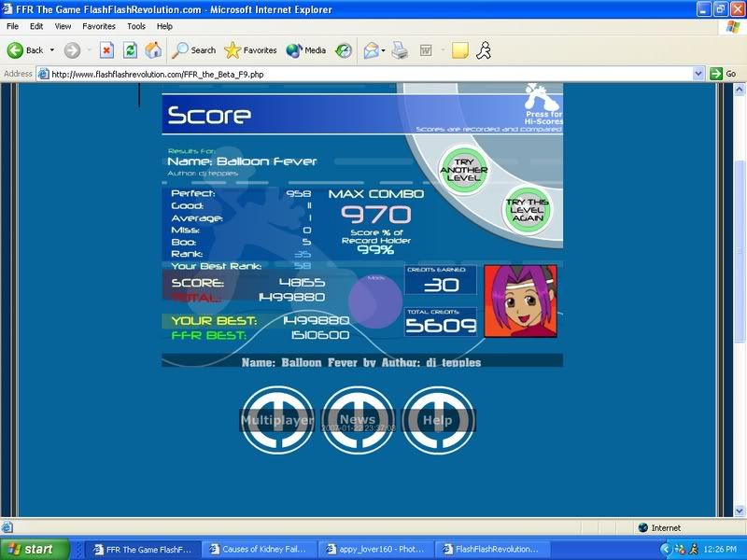Click the purple-haired character avatar
Image resolution: width=747 pixels, height=560 pixels.
coord(520,301)
